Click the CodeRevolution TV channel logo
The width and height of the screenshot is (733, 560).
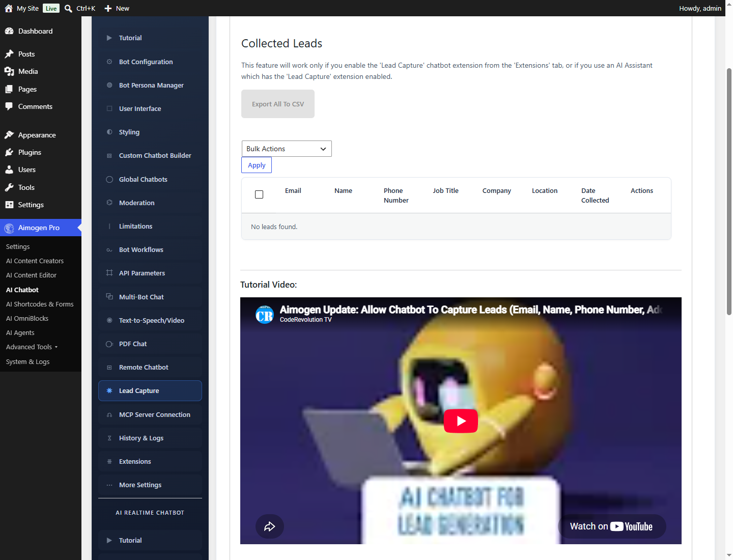(x=265, y=314)
